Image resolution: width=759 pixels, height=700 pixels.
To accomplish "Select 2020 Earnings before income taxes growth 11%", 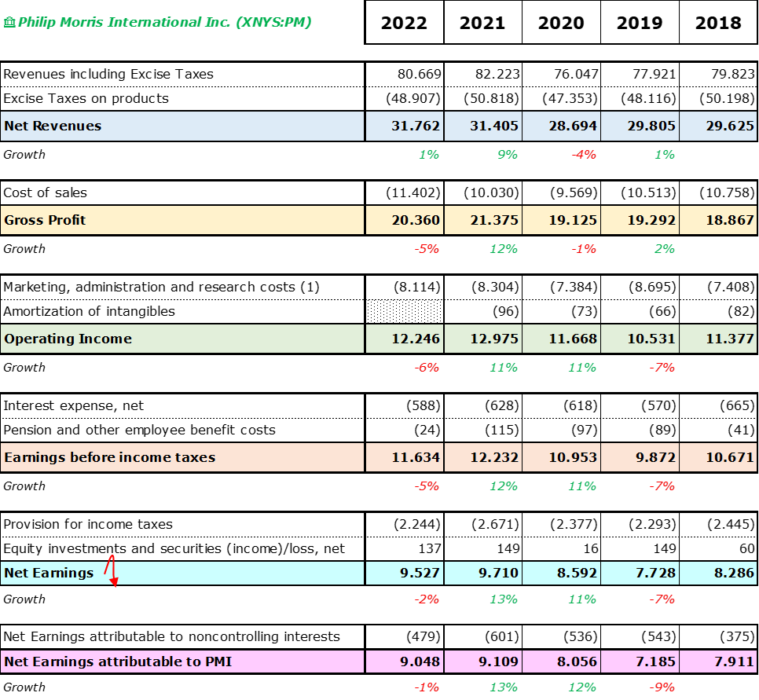I will coord(582,486).
